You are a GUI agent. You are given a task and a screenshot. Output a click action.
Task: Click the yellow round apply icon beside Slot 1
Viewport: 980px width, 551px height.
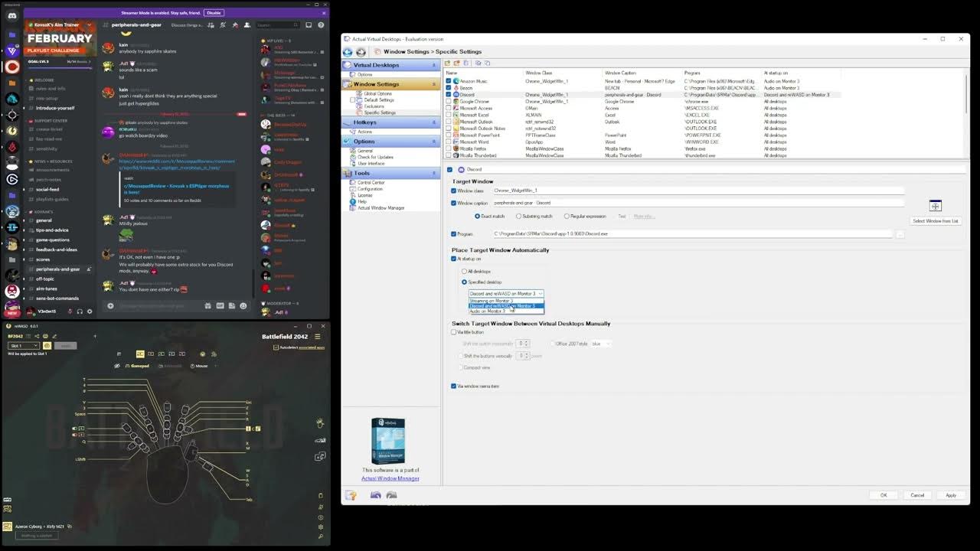(46, 346)
